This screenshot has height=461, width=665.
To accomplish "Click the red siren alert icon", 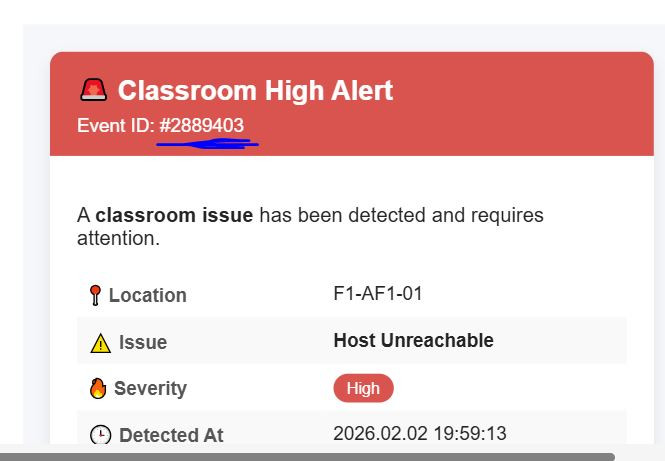I will [93, 89].
